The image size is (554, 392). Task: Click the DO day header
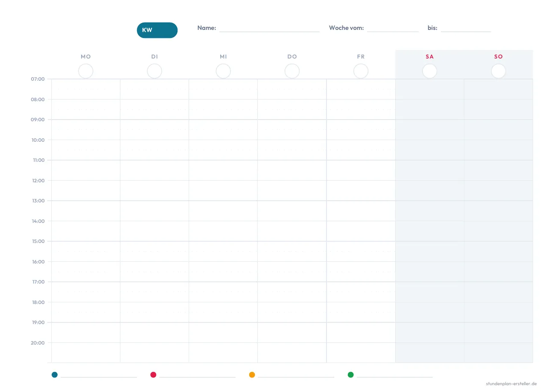pyautogui.click(x=292, y=56)
